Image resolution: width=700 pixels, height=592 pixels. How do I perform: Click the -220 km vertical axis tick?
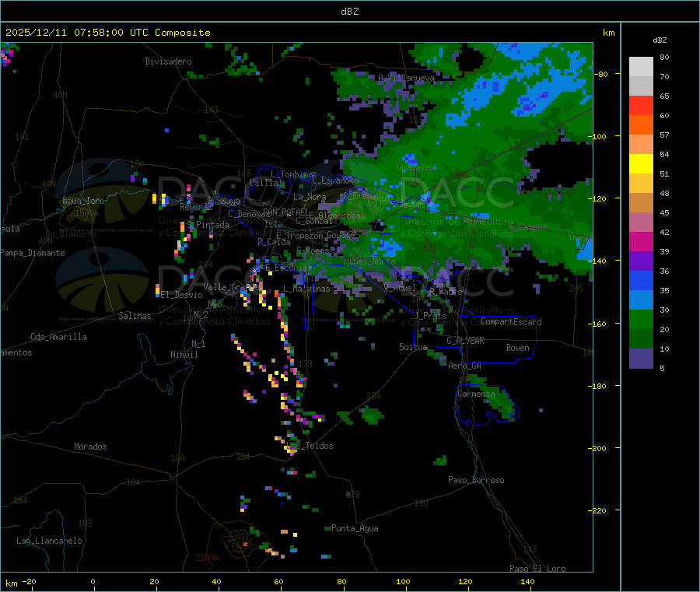(x=599, y=510)
